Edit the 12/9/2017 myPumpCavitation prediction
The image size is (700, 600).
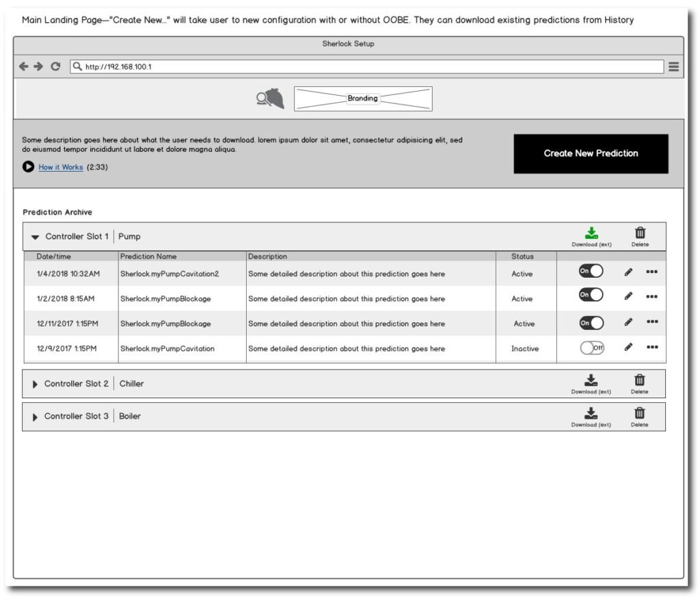point(628,347)
